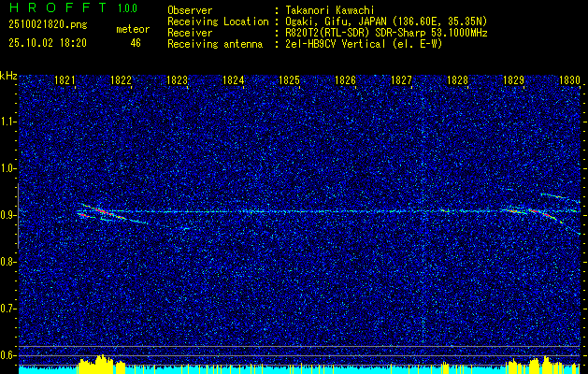Viewport: 588px width, 374px height.
Task: Click the Receiving Location line Ogaki, Gifu, JAPAN
Action: coord(386,22)
